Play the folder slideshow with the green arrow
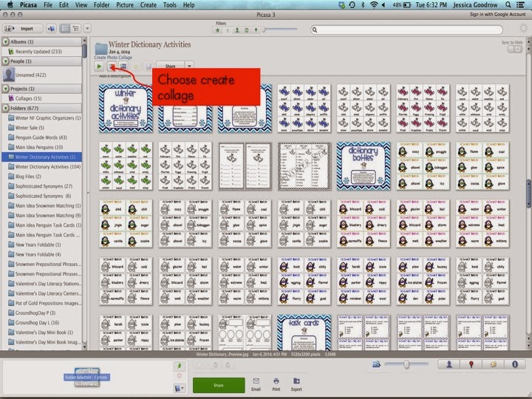The image size is (532, 399). [99, 66]
